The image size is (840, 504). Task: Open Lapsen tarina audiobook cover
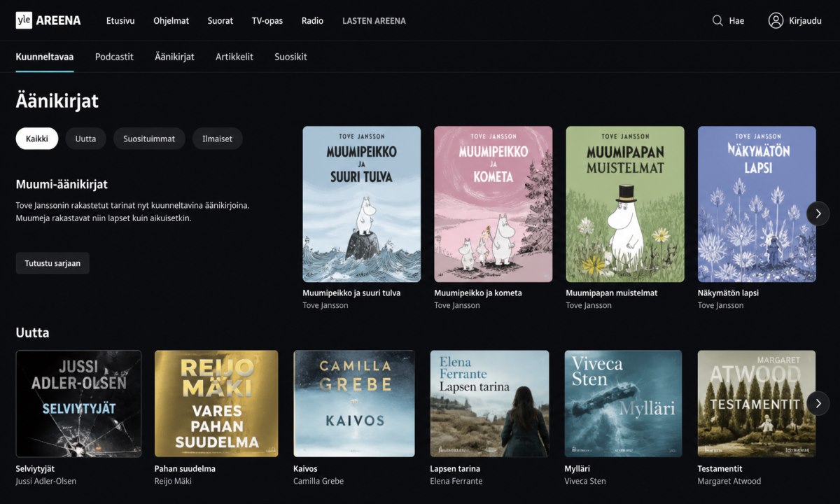[489, 403]
